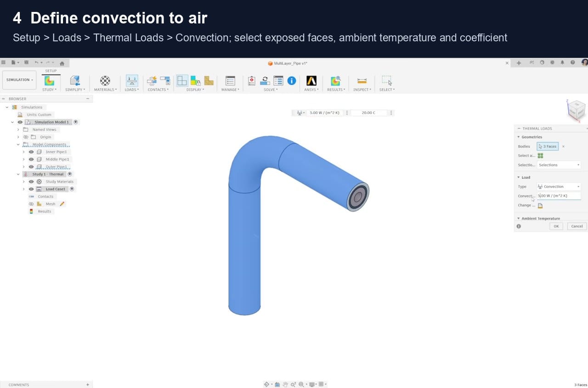The image size is (588, 388).
Task: Open the Study tool icon
Action: 49,81
